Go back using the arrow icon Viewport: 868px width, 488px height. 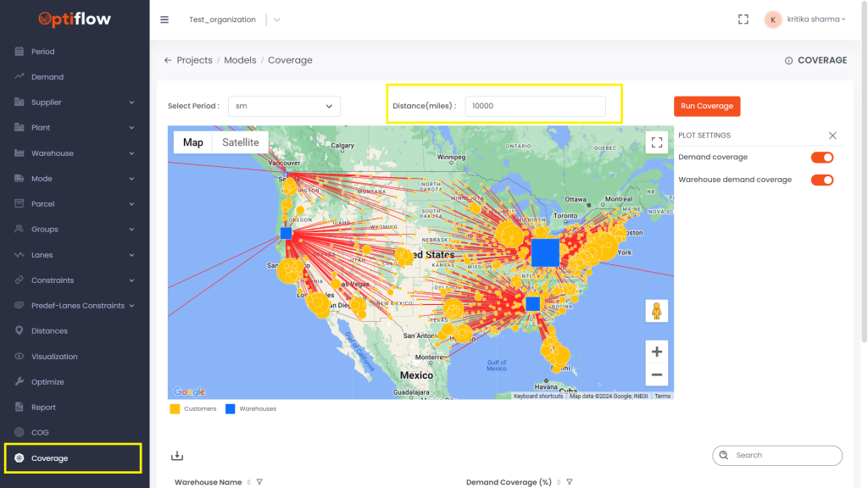pos(168,60)
